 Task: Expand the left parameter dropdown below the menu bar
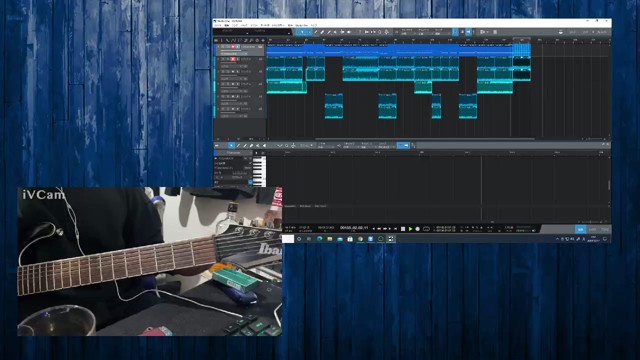247,32
